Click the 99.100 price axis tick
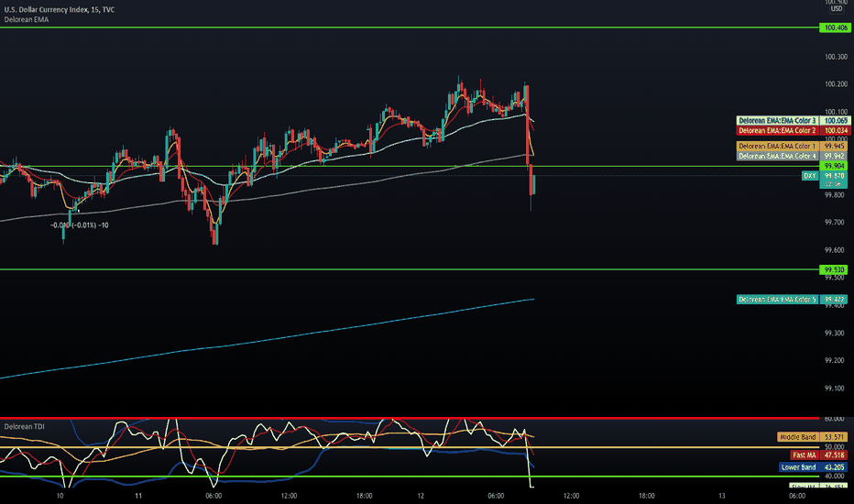 (835, 389)
